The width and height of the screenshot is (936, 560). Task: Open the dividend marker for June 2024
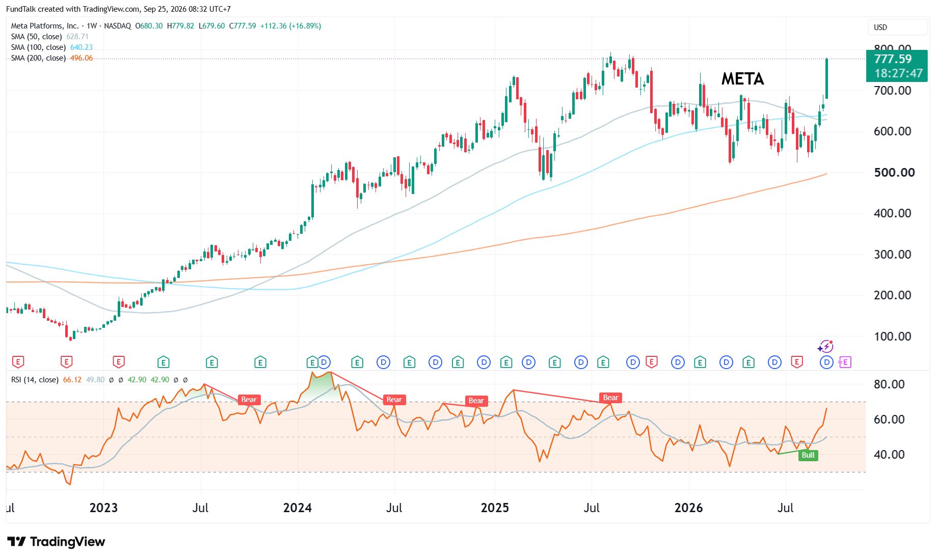pyautogui.click(x=383, y=362)
